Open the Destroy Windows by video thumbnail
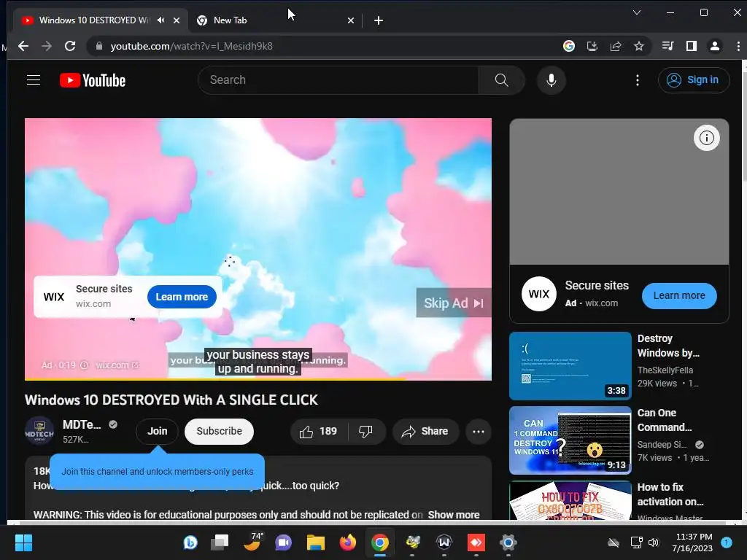 click(570, 366)
